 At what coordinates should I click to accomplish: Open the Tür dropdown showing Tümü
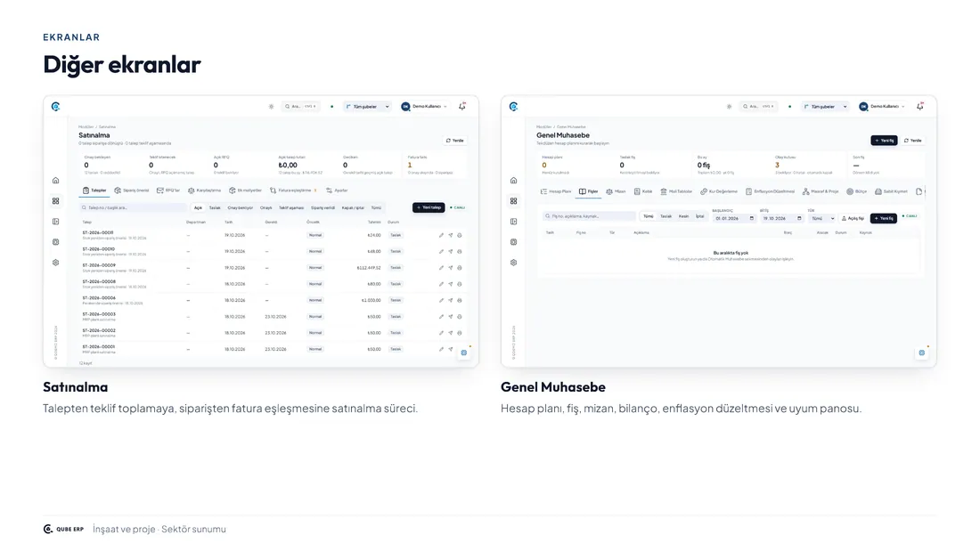click(822, 219)
